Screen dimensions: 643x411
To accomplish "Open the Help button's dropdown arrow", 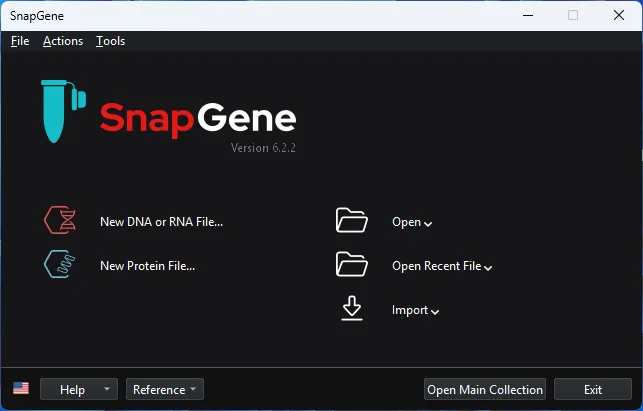I will [107, 388].
